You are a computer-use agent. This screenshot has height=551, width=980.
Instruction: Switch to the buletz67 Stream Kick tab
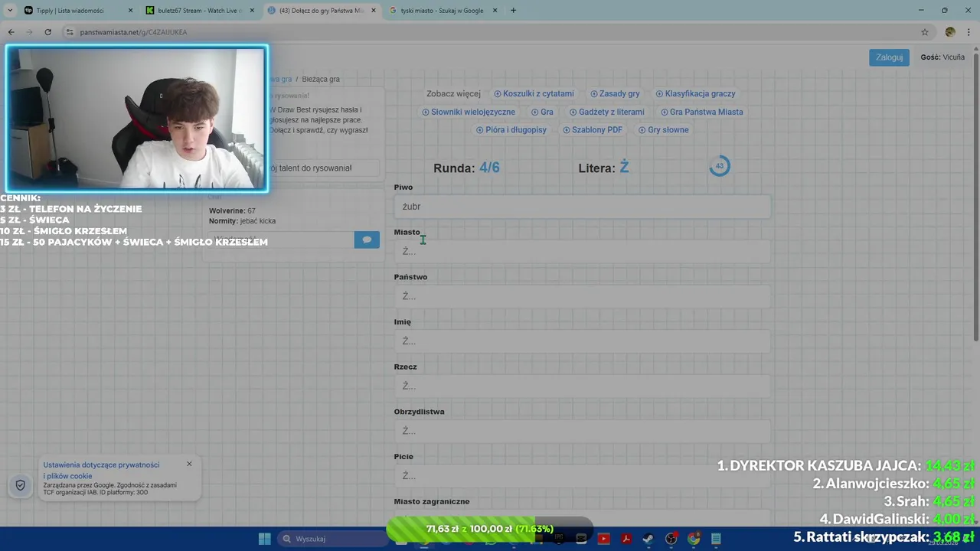tap(201, 10)
